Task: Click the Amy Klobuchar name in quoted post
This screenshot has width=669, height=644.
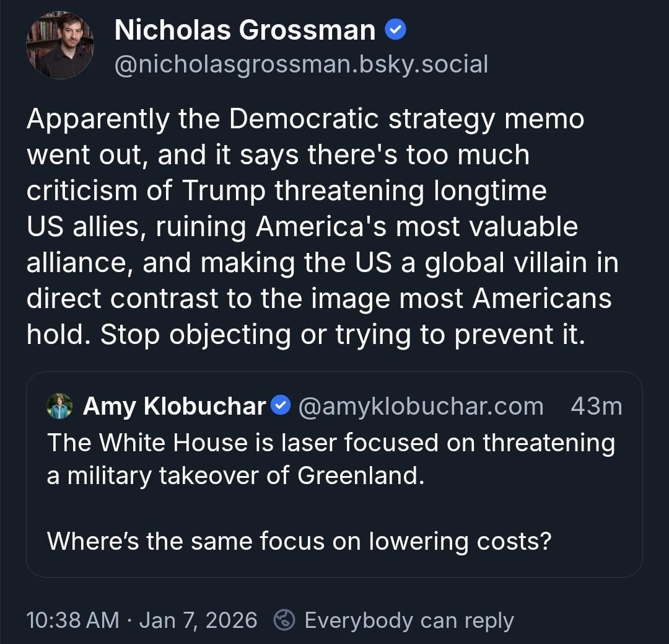Action: pos(174,407)
